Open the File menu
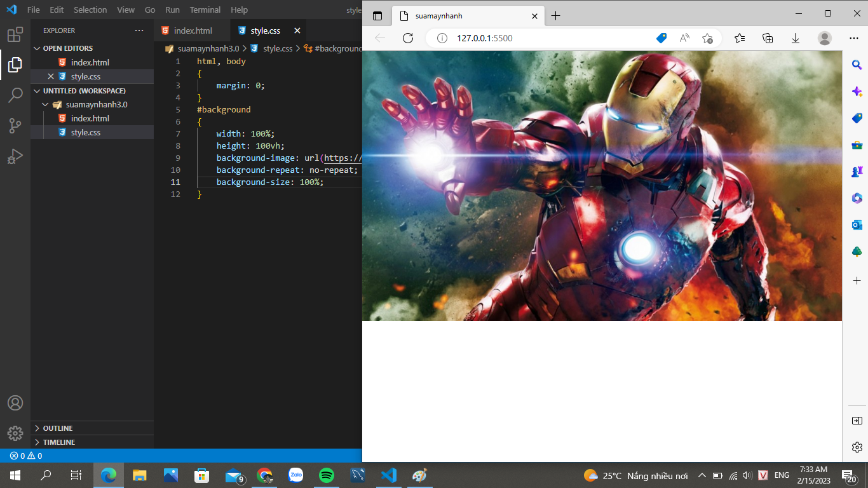The height and width of the screenshot is (488, 868). tap(34, 10)
